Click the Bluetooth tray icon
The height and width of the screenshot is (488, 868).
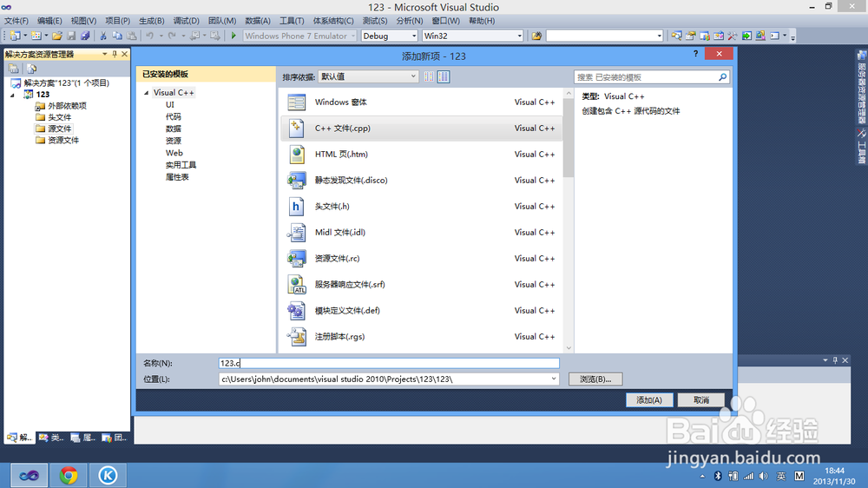[x=718, y=476]
